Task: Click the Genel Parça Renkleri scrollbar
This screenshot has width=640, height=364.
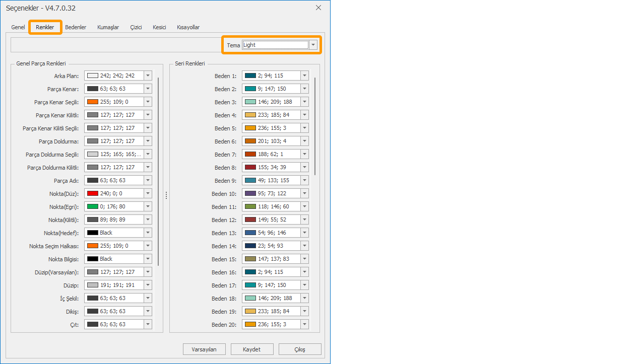Action: (x=158, y=171)
